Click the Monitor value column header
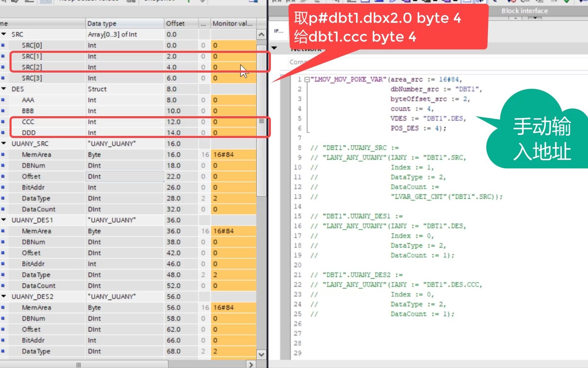Image resolution: width=588 pixels, height=368 pixels. [233, 23]
